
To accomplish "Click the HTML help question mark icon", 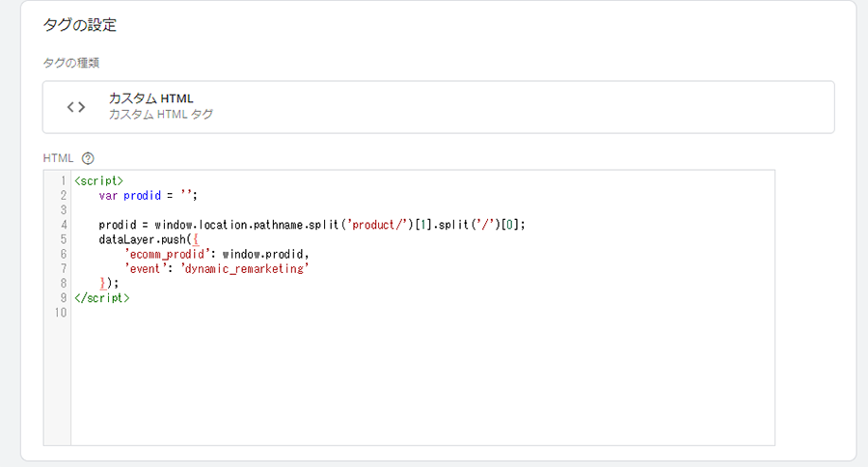I will click(88, 158).
